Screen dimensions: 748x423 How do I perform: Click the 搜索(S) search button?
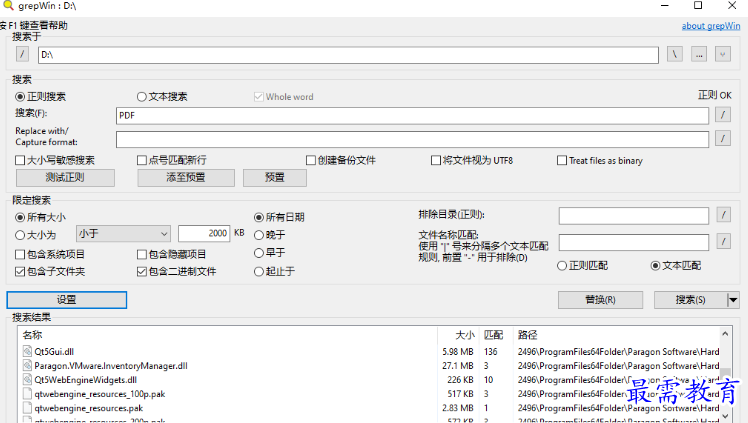[690, 300]
